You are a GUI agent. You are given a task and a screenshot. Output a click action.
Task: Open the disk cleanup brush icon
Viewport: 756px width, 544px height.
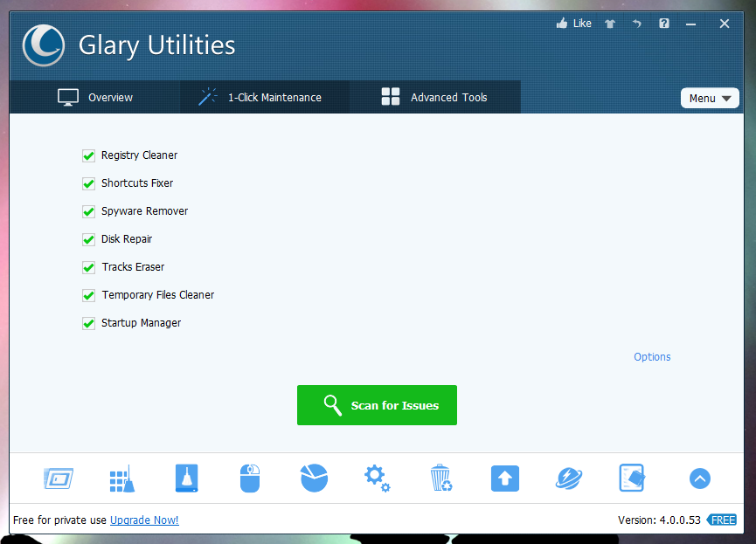point(186,478)
